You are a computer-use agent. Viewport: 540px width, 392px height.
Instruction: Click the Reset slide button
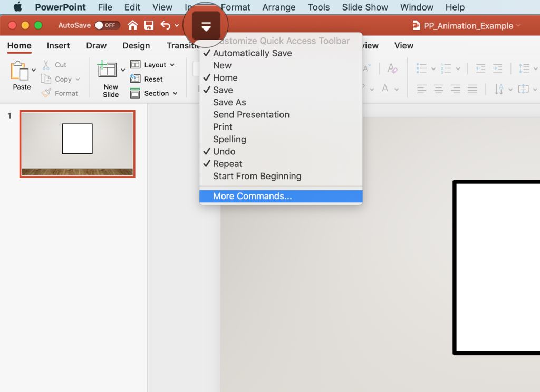point(147,79)
